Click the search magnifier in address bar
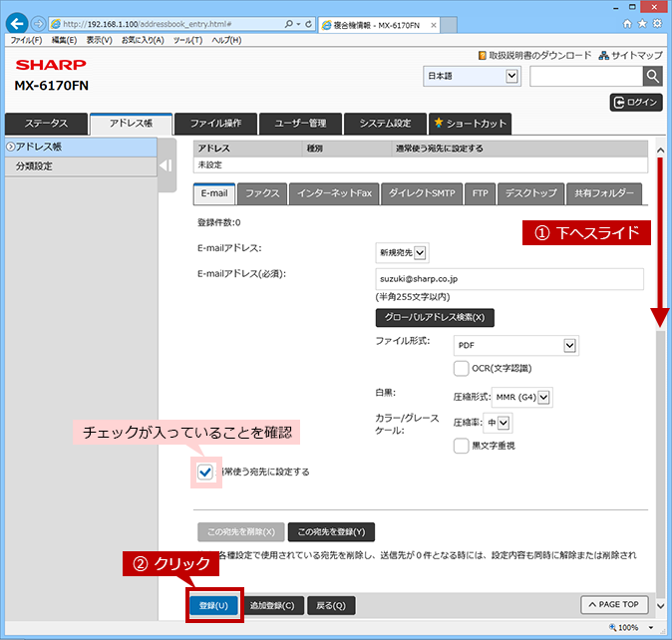The image size is (672, 640). pyautogui.click(x=289, y=24)
